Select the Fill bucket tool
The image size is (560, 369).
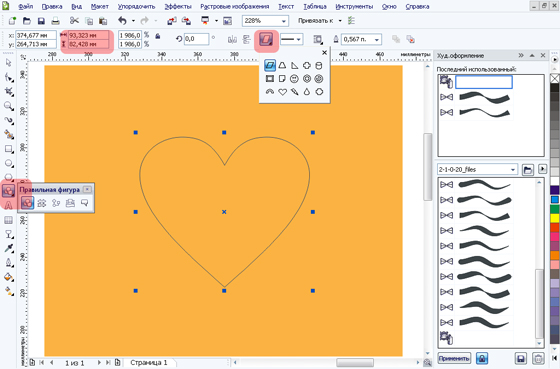point(9,277)
